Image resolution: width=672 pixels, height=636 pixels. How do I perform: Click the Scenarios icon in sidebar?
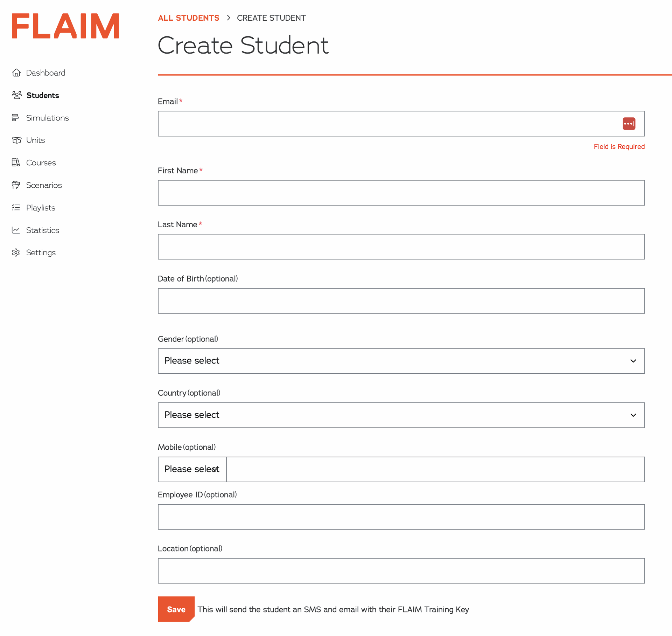(16, 185)
